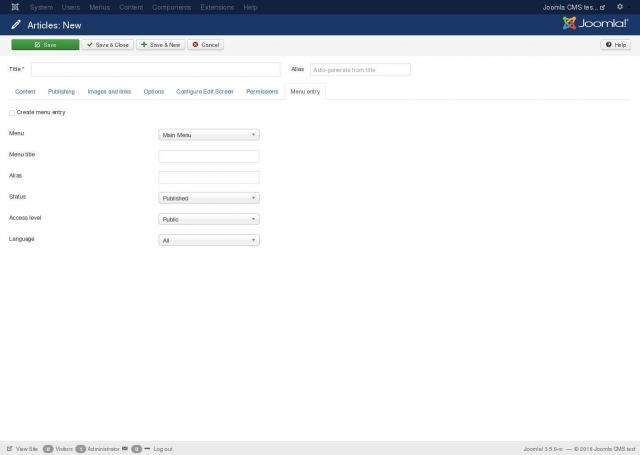Viewport: 640px width, 455px height.
Task: Enable the Create menu entry checkbox
Action: point(12,113)
